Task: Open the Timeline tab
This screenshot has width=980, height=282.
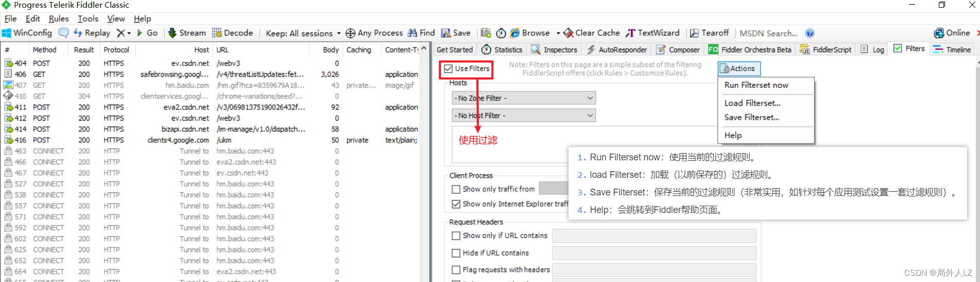Action: pos(952,49)
